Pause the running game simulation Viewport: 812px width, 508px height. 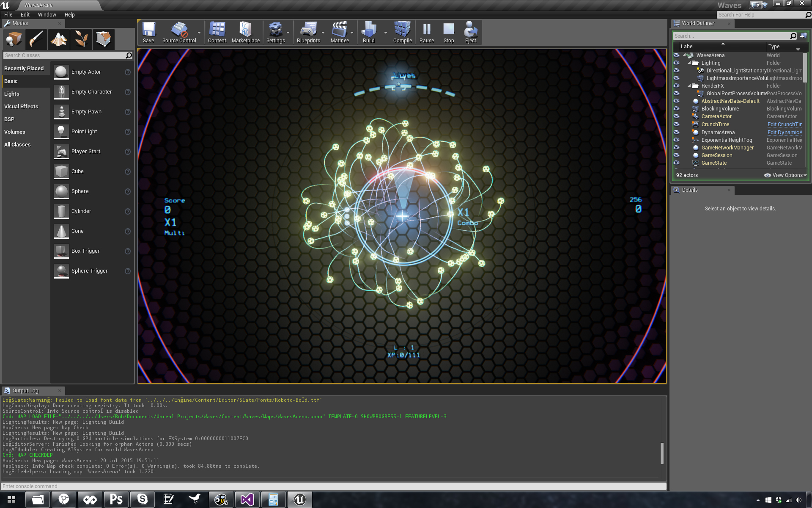pyautogui.click(x=427, y=33)
